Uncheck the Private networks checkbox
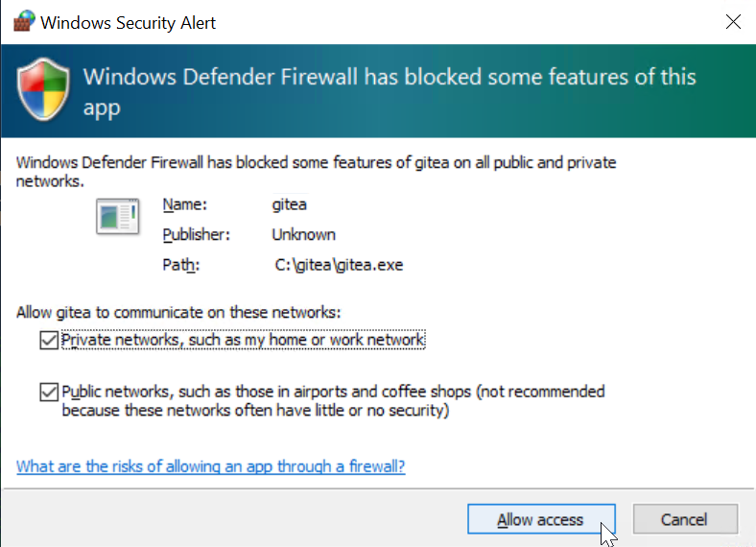 coord(49,340)
